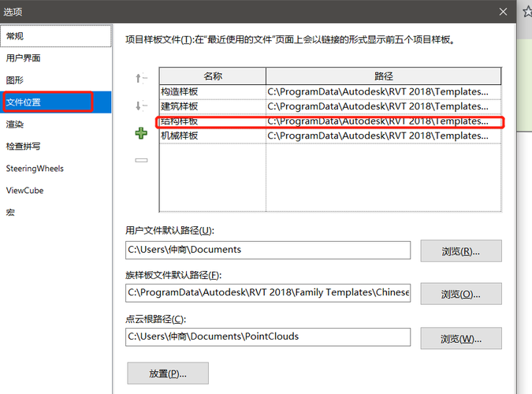This screenshot has height=394, width=532.
Task: Click the path cell of the 机械样板 row
Action: pos(384,136)
